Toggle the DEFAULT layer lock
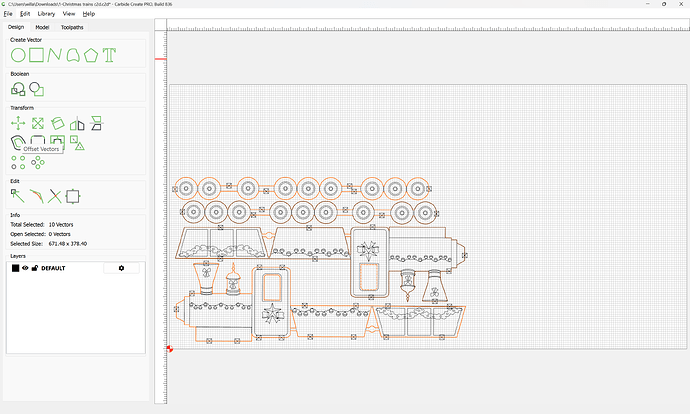This screenshot has width=690, height=414. [34, 268]
